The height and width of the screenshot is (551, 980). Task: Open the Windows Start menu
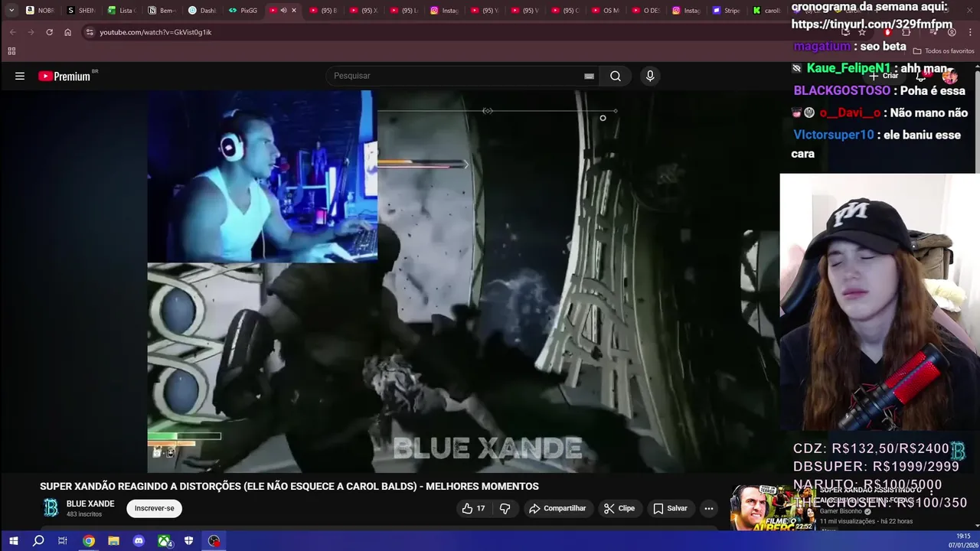[13, 541]
